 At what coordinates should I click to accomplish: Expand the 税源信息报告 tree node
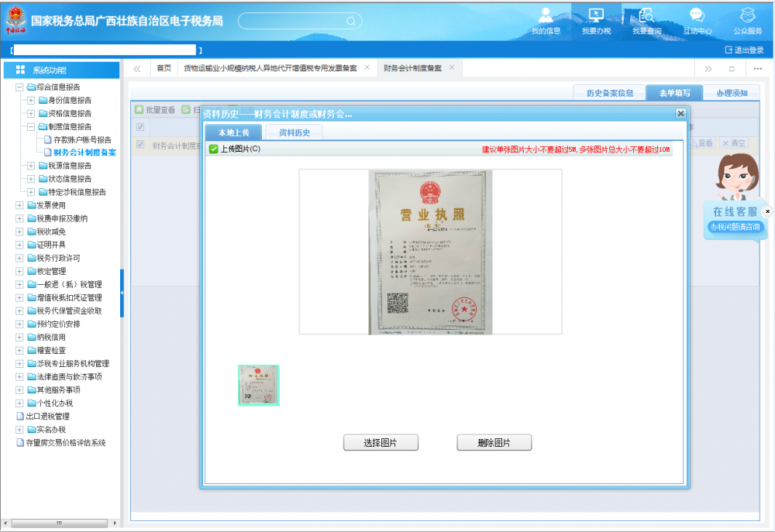pyautogui.click(x=31, y=166)
